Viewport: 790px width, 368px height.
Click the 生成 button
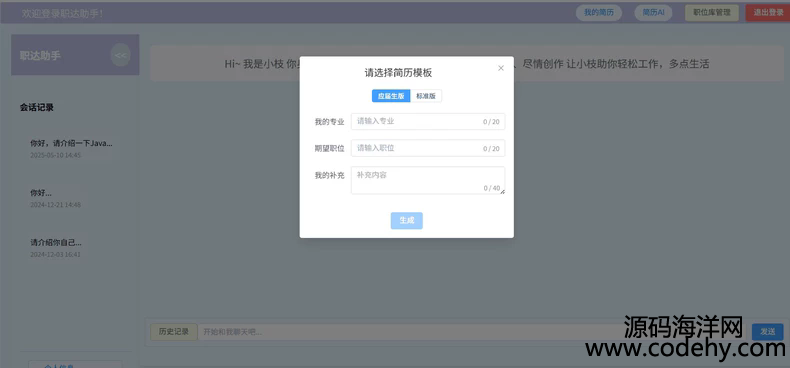click(407, 221)
